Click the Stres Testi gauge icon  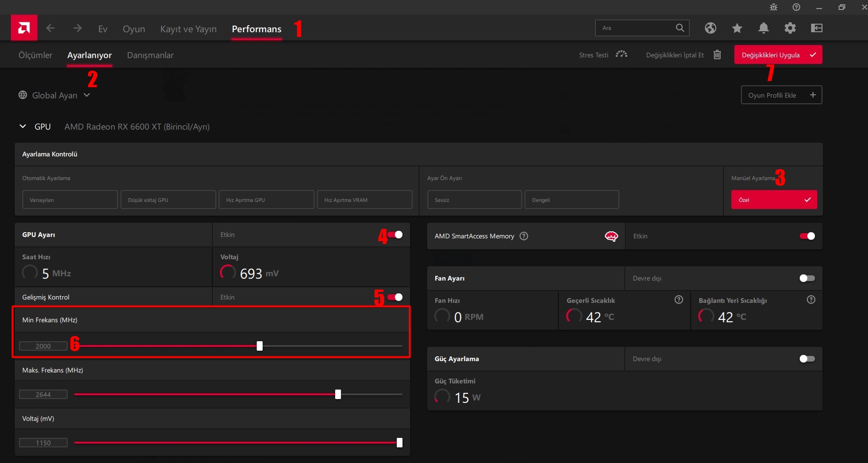pyautogui.click(x=621, y=54)
